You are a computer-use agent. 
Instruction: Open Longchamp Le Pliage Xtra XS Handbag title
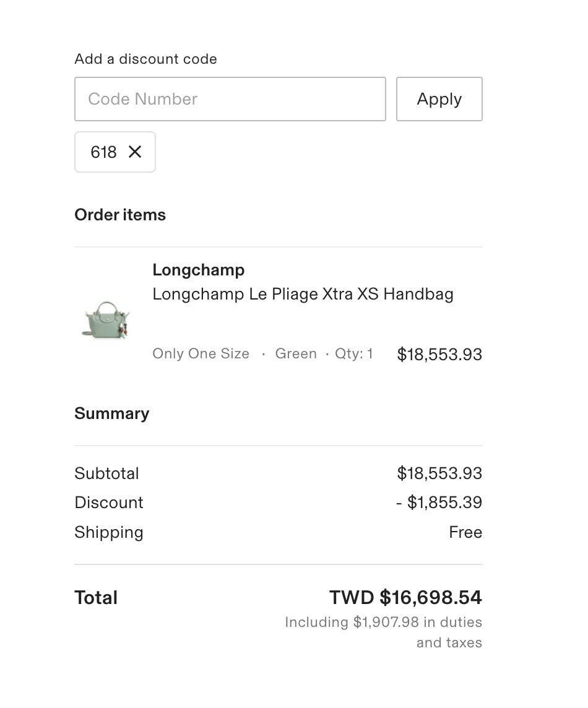click(x=303, y=294)
